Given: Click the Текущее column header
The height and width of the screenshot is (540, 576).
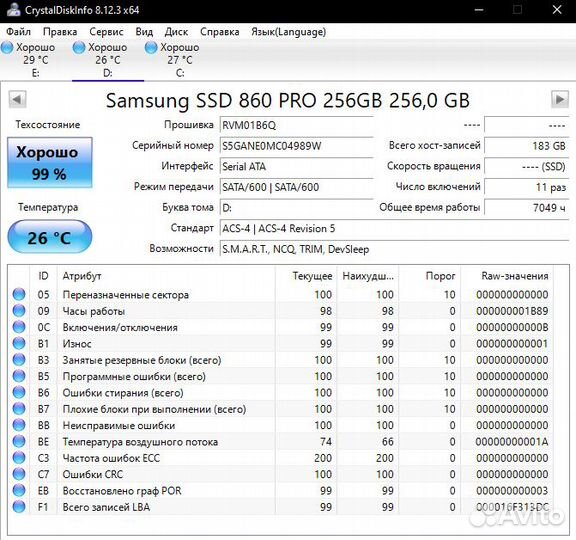Looking at the screenshot, I should (306, 276).
